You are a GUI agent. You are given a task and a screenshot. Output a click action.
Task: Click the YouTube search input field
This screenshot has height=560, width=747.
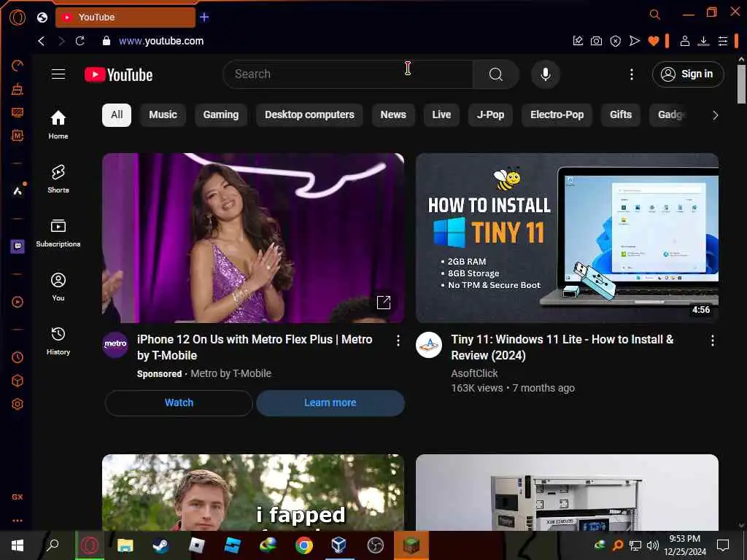tap(348, 74)
